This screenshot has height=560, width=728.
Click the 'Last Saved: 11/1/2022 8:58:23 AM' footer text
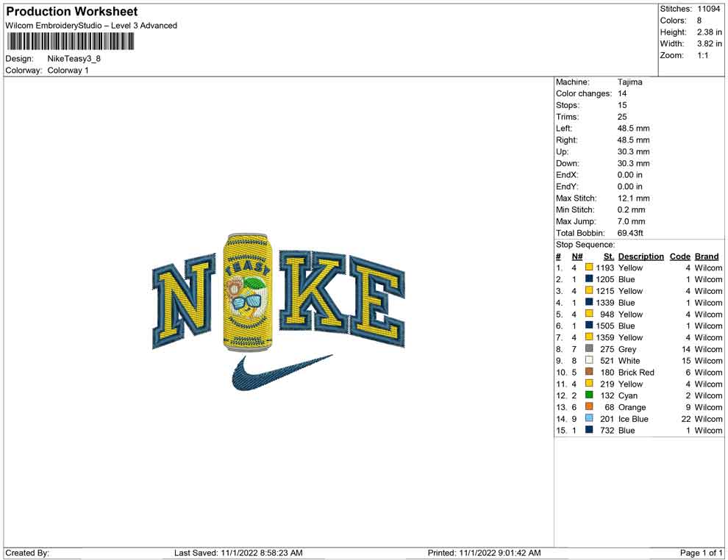coord(238,553)
